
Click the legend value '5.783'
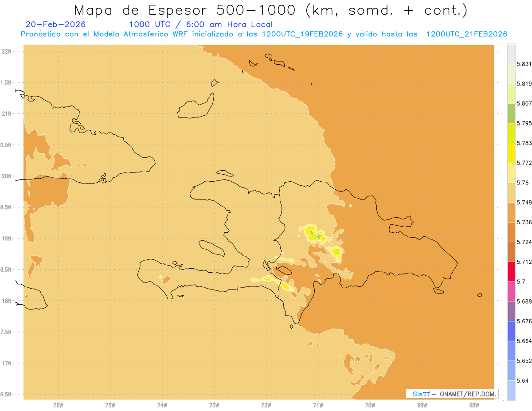pos(524,143)
